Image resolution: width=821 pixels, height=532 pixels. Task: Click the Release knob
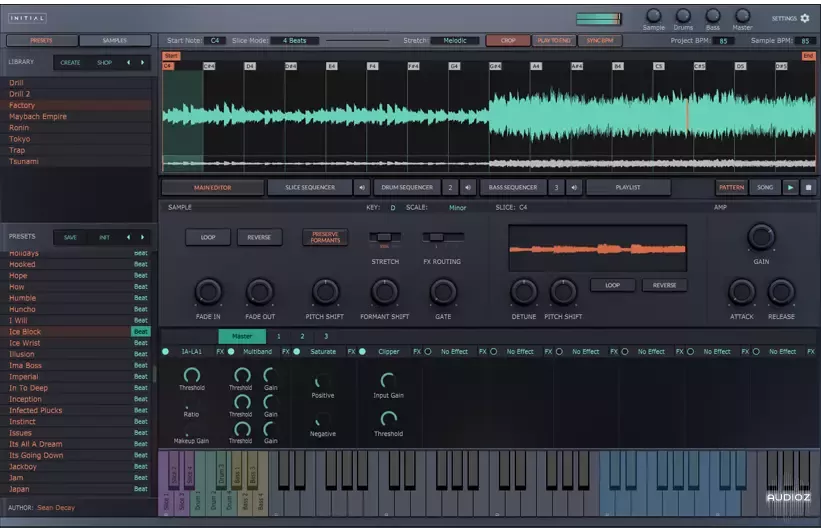(781, 292)
